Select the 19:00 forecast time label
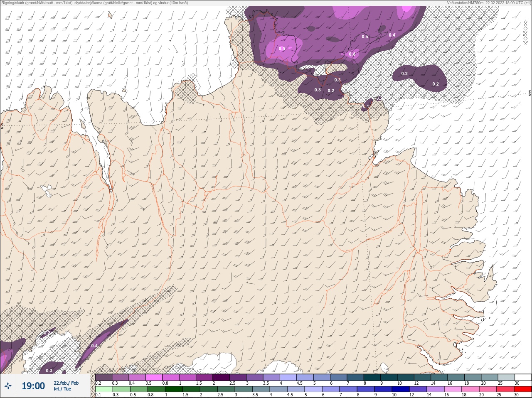This screenshot has width=532, height=398. tap(33, 386)
